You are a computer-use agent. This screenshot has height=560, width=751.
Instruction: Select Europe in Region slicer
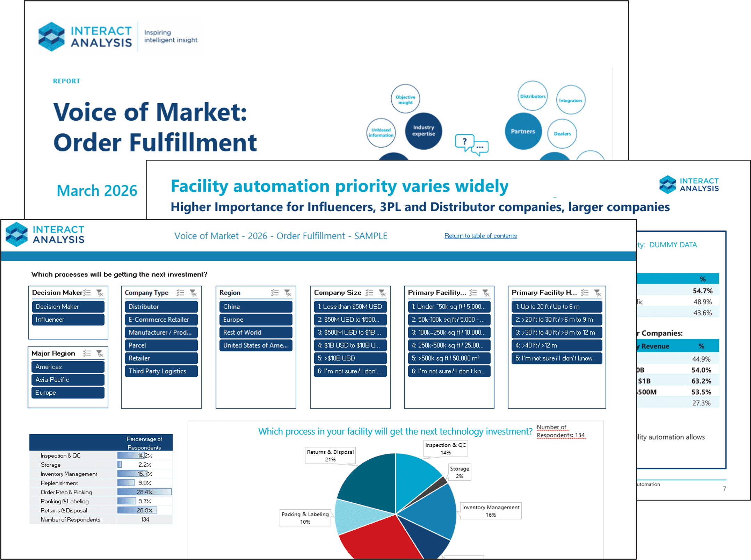point(256,320)
